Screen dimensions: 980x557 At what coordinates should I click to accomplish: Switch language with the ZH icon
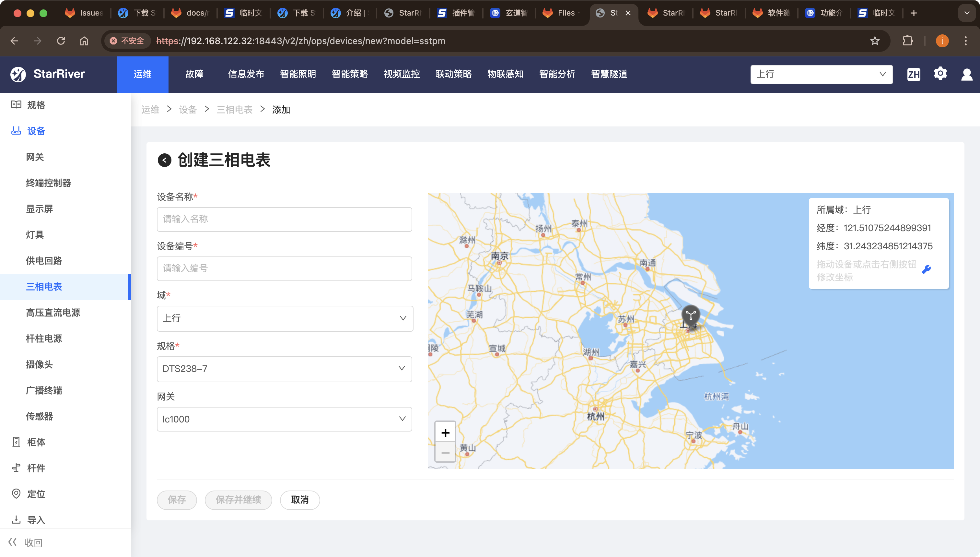click(x=914, y=74)
